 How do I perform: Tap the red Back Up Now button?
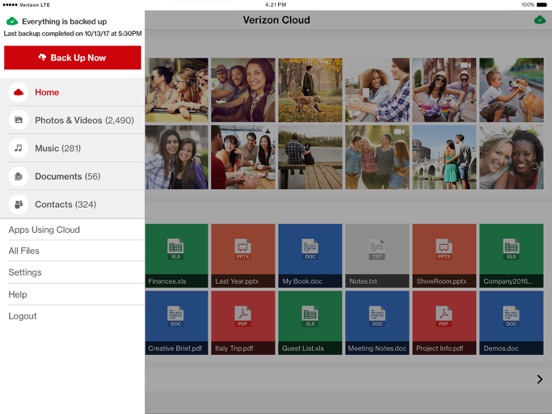(x=73, y=58)
